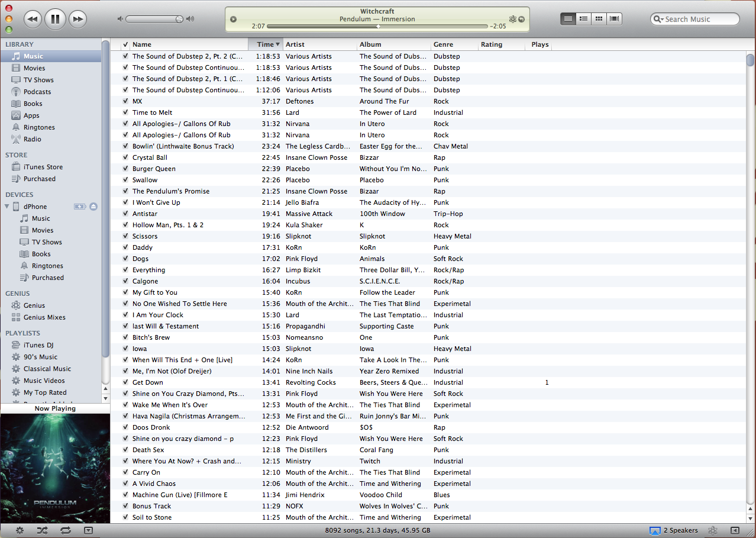Click the add playlist gear button
Screen dimensions: 756x538
pyautogui.click(x=20, y=530)
